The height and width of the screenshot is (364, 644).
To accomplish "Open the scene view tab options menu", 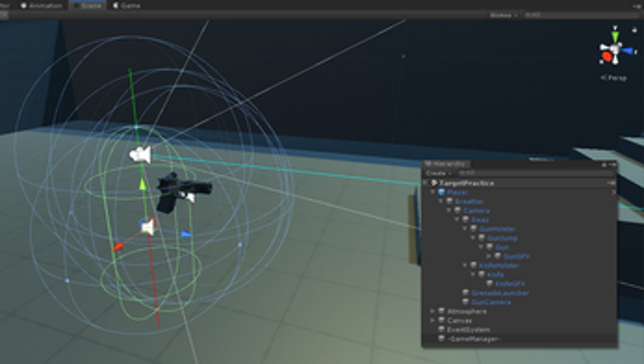I will tap(636, 6).
